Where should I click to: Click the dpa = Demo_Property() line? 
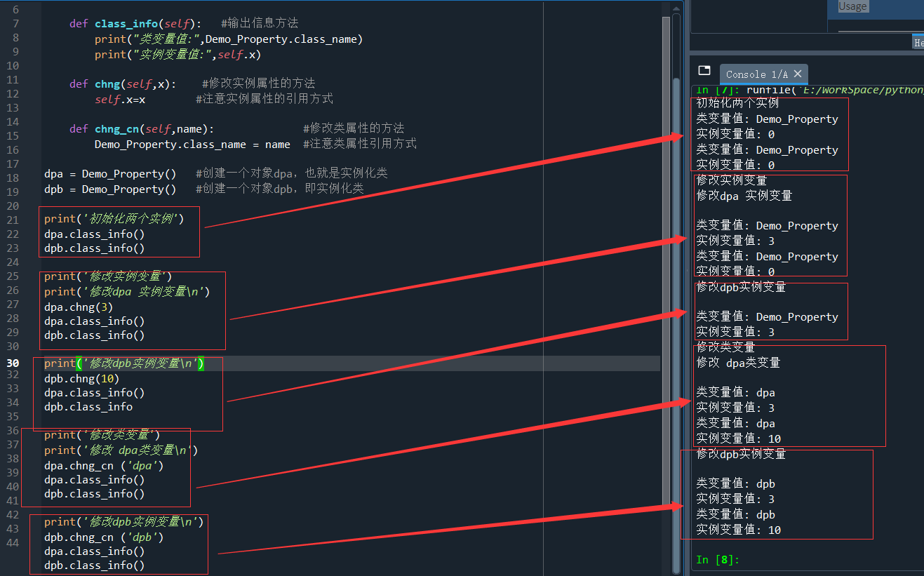coord(110,173)
